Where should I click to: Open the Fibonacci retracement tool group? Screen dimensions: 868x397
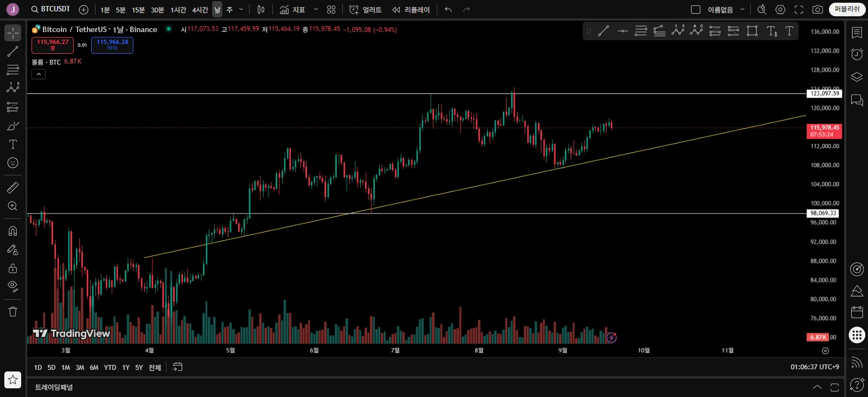(13, 70)
